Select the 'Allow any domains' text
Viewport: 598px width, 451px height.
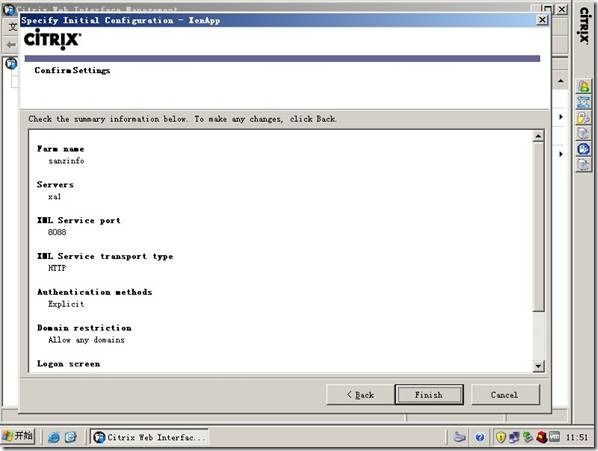[86, 340]
